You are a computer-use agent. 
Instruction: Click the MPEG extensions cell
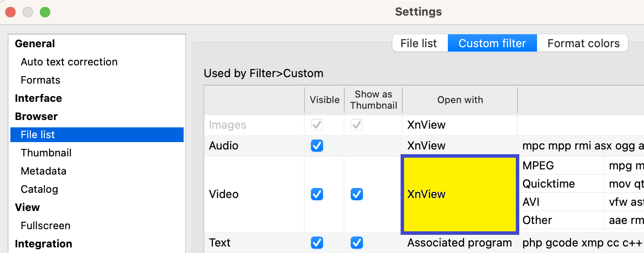pos(624,165)
